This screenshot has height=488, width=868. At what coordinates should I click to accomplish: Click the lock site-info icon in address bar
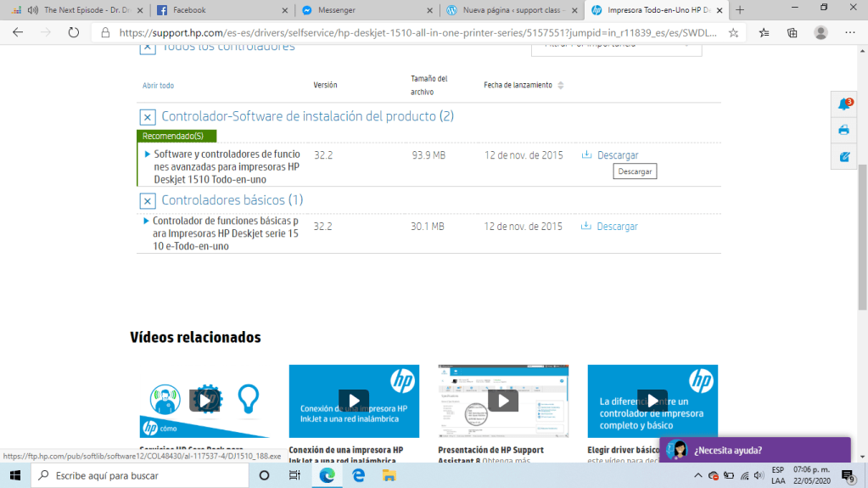click(105, 33)
